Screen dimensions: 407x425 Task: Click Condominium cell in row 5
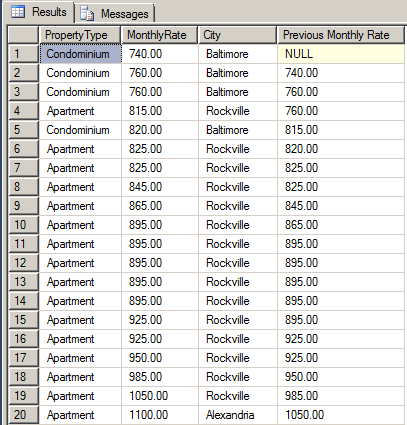pos(80,130)
